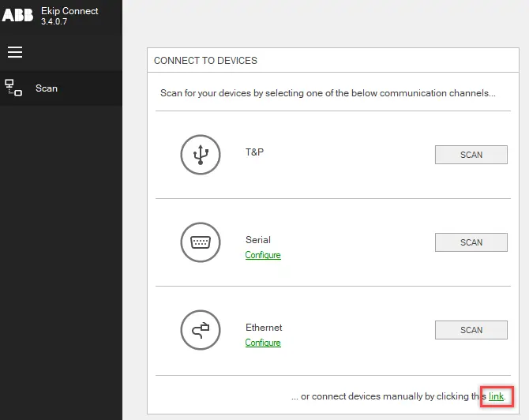Click the Ethernet cable icon
The image size is (529, 420).
(x=200, y=330)
